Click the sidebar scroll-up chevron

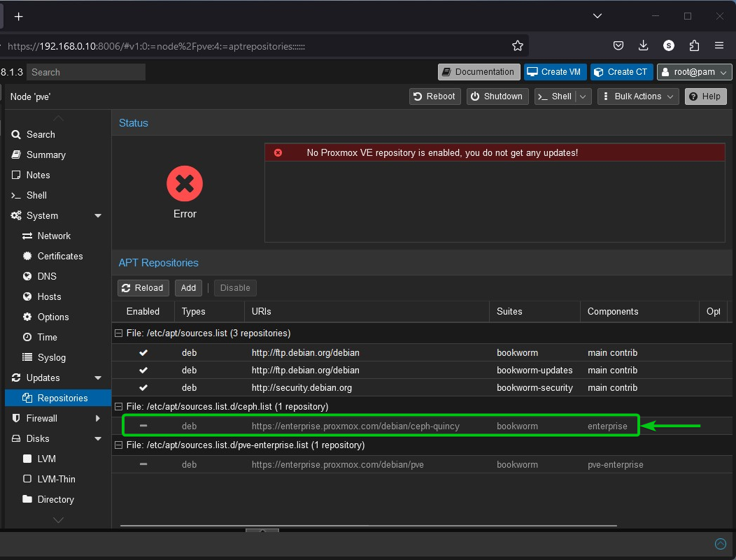point(58,117)
